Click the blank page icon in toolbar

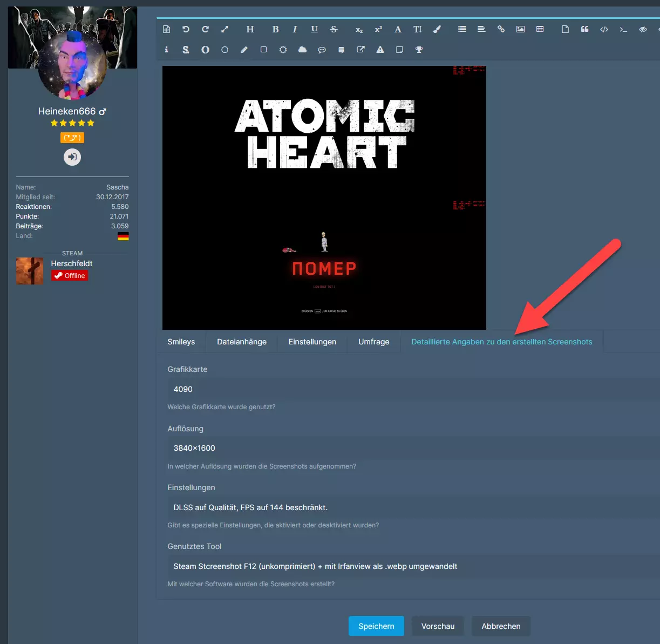point(565,29)
